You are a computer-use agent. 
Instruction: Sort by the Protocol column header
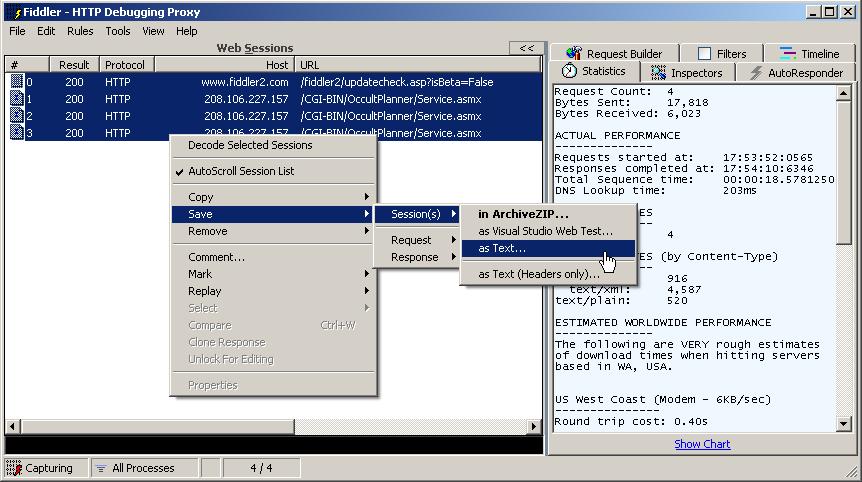point(126,65)
